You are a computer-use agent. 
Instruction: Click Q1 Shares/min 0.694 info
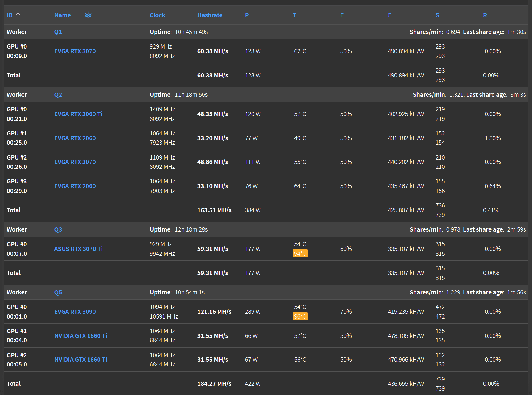(435, 32)
